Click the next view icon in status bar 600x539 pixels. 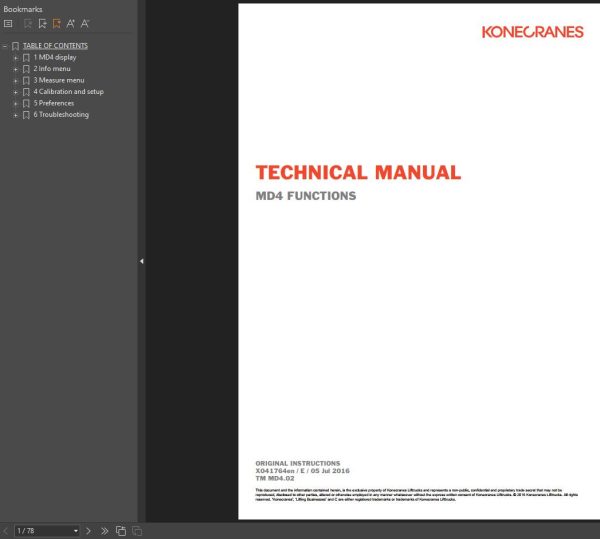pos(137,531)
